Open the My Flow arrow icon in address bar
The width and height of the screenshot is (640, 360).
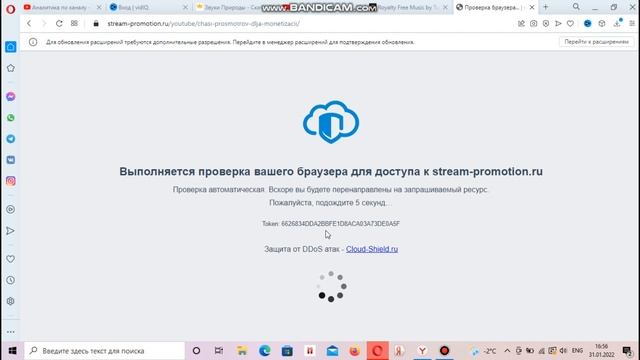point(558,24)
